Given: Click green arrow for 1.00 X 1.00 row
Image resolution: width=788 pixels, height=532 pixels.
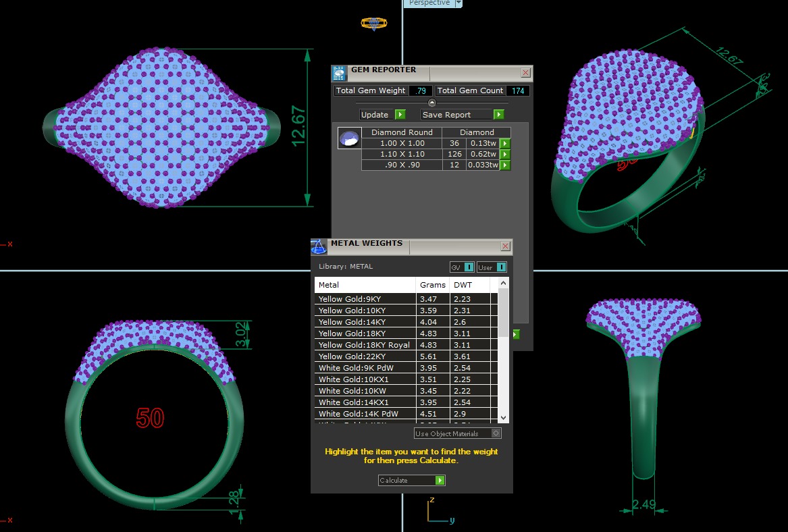Looking at the screenshot, I should (504, 143).
